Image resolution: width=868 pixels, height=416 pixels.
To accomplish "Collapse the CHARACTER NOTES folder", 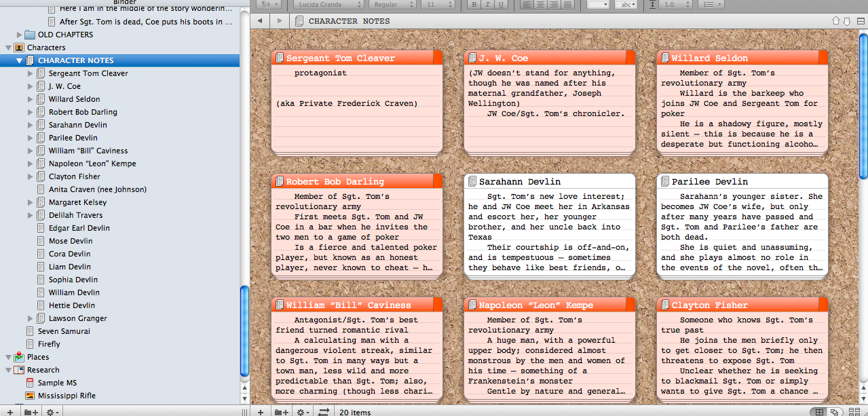I will (19, 60).
